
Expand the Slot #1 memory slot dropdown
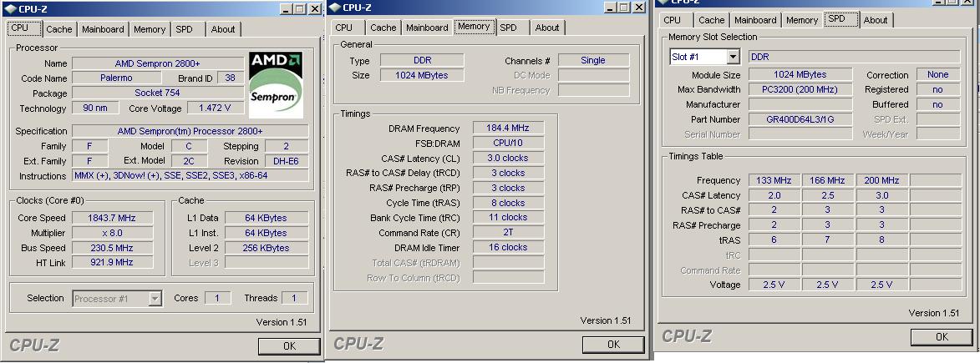[x=734, y=57]
